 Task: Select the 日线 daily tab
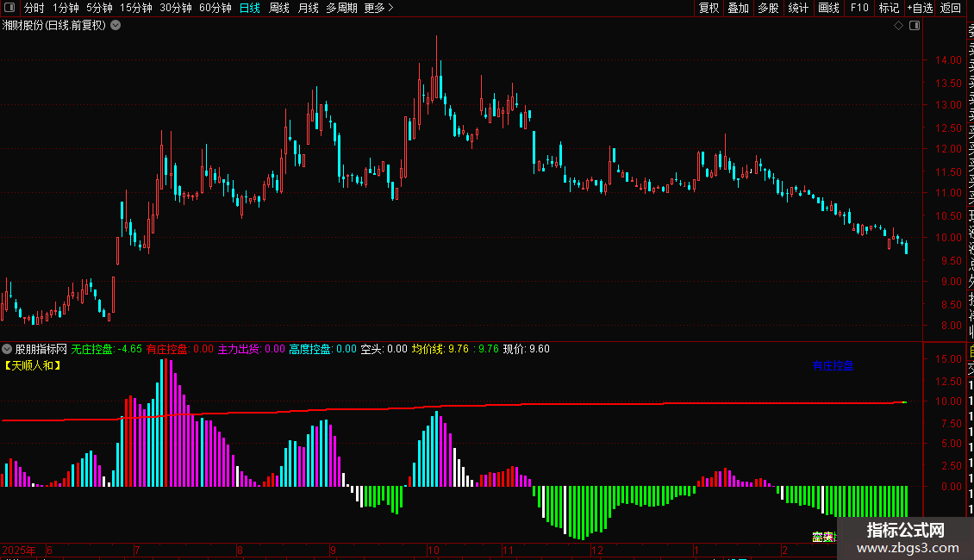tap(250, 8)
